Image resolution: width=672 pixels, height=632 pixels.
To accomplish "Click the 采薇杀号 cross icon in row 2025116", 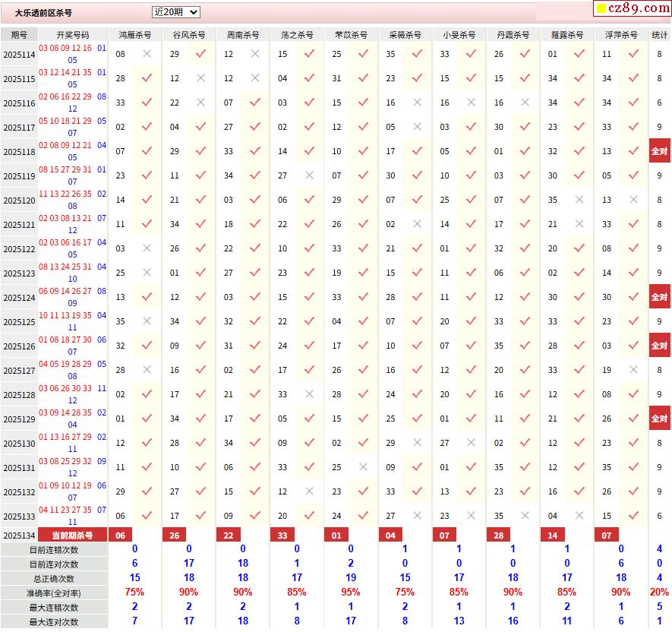I will click(x=417, y=103).
